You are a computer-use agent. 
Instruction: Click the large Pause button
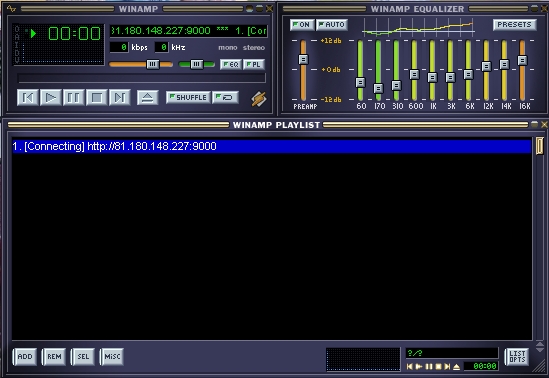click(74, 98)
